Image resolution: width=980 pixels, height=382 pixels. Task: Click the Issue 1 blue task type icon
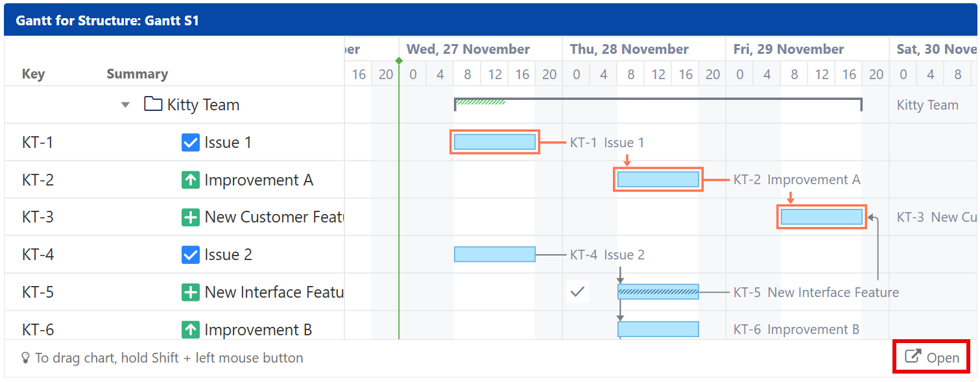[x=190, y=142]
